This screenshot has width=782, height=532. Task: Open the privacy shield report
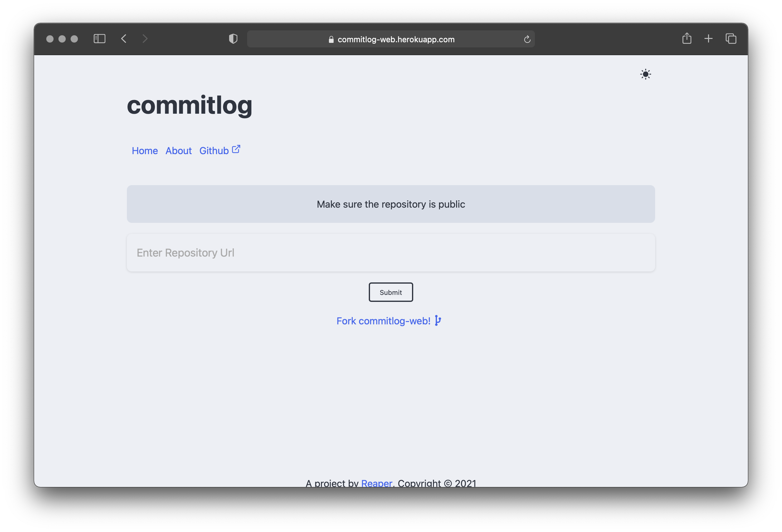[232, 39]
